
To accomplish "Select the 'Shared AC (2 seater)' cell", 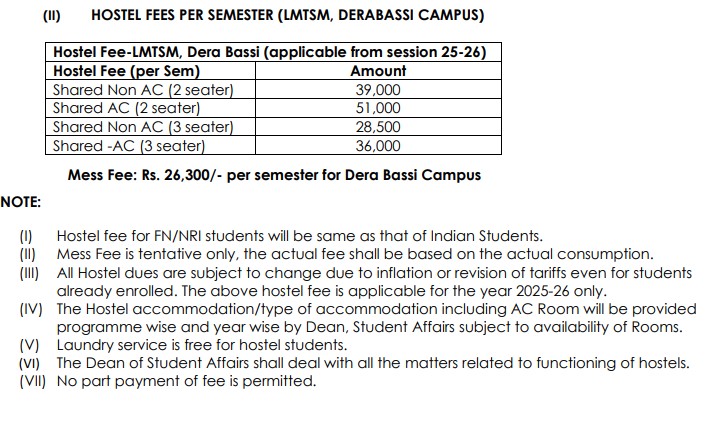I will pos(127,108).
